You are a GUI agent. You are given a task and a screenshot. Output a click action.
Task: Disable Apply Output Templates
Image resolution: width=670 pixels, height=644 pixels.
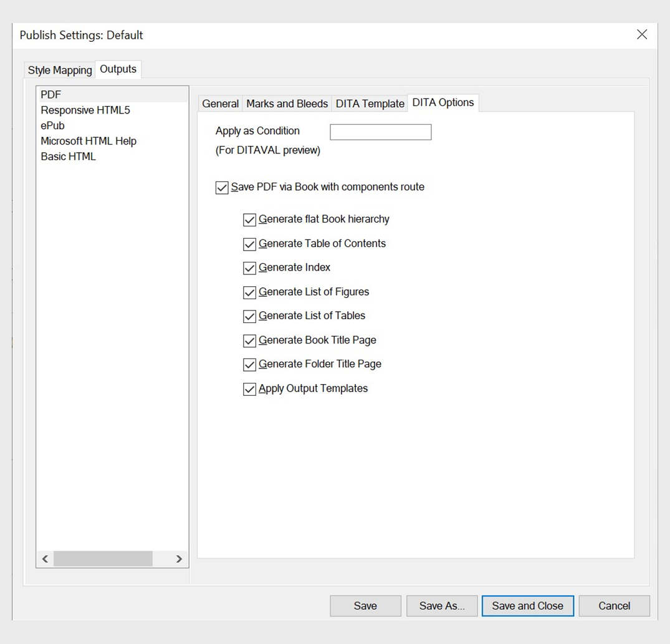point(249,388)
